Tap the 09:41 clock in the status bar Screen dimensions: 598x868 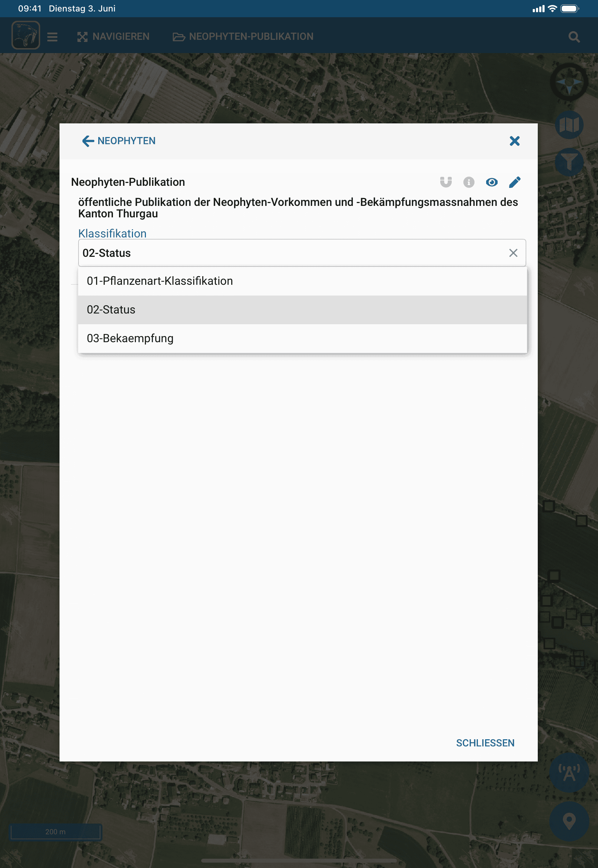coord(30,8)
